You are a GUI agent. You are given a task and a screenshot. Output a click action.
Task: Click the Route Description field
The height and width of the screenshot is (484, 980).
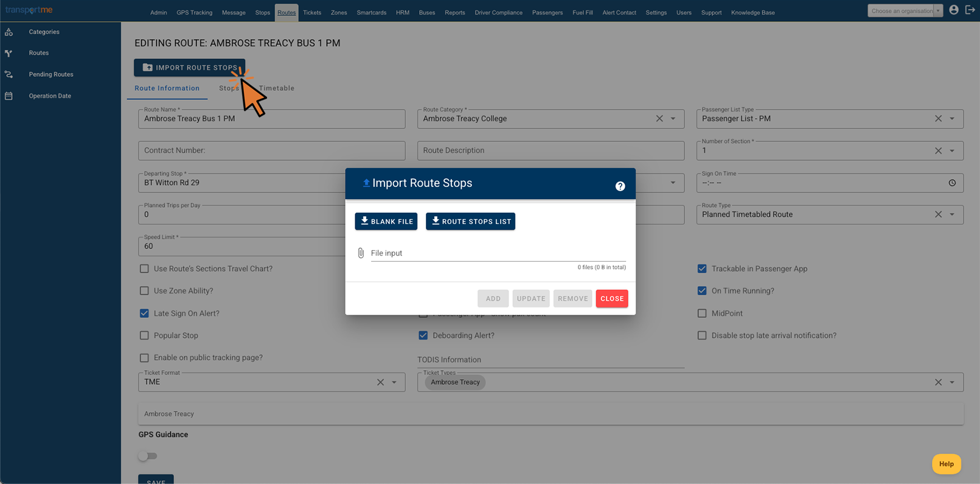pos(551,150)
